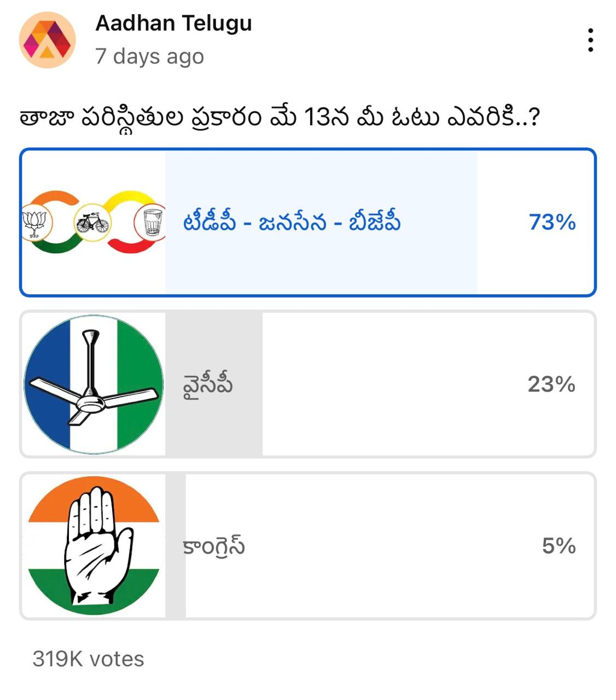Click the Aadhan Telugu channel avatar
The width and height of the screenshot is (616, 700).
47,40
